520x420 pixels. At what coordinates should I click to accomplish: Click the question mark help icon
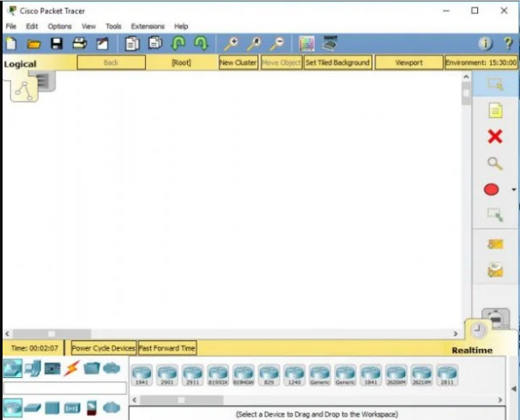pos(508,44)
